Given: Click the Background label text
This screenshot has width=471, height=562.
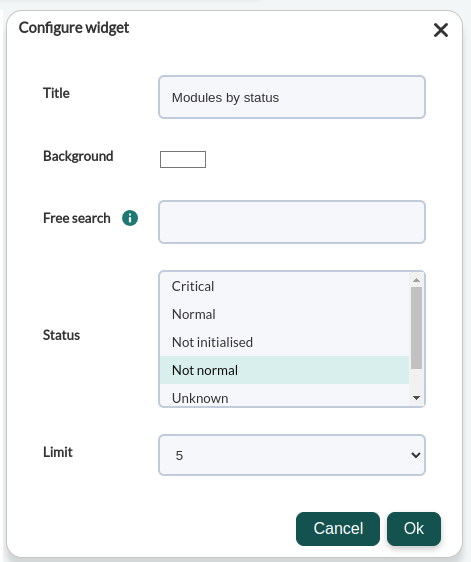Looking at the screenshot, I should tap(78, 156).
